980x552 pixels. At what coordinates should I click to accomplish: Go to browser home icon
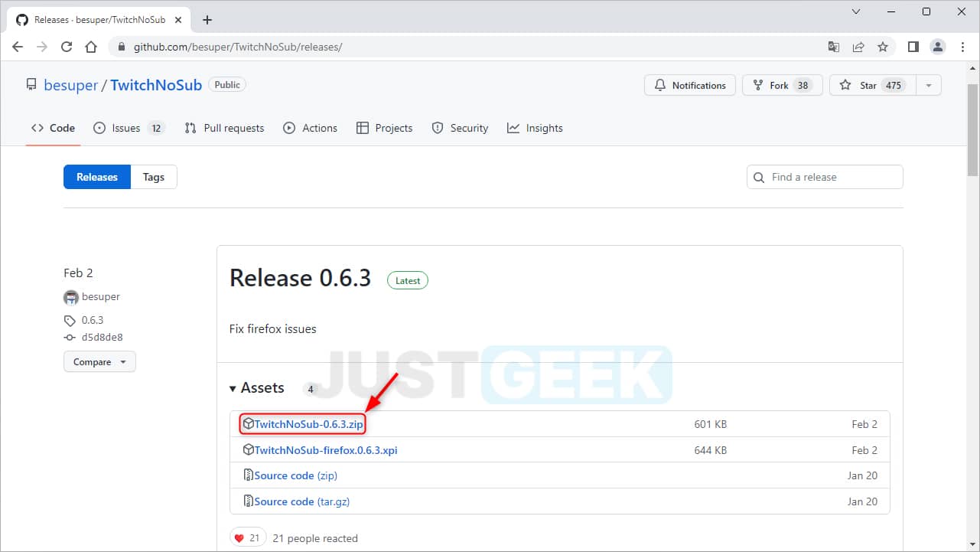(x=91, y=47)
